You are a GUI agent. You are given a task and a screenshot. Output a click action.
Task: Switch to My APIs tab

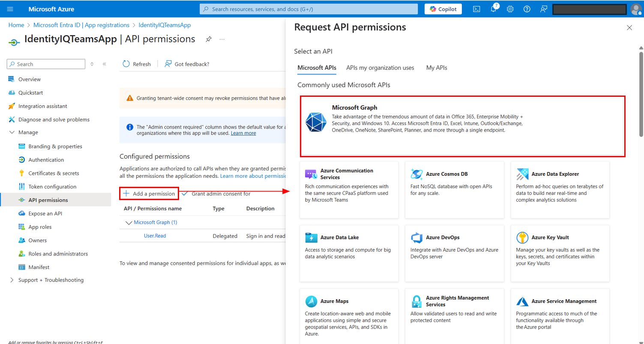click(x=436, y=68)
